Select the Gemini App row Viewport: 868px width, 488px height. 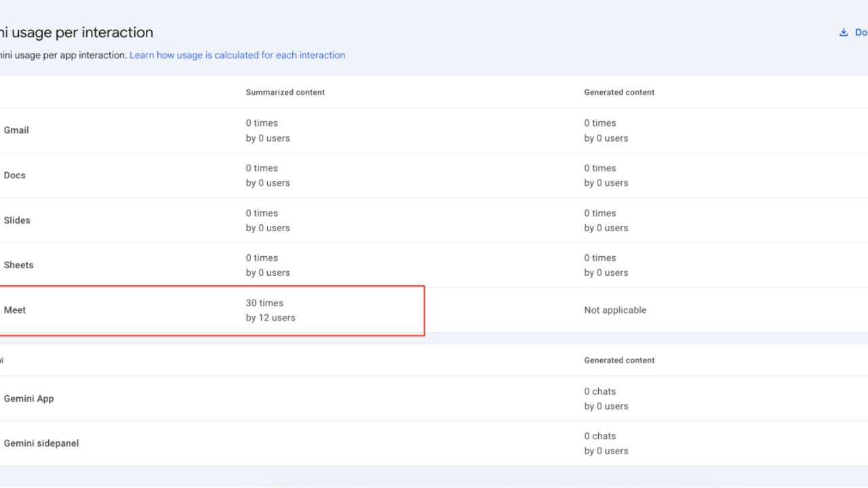tap(28, 399)
